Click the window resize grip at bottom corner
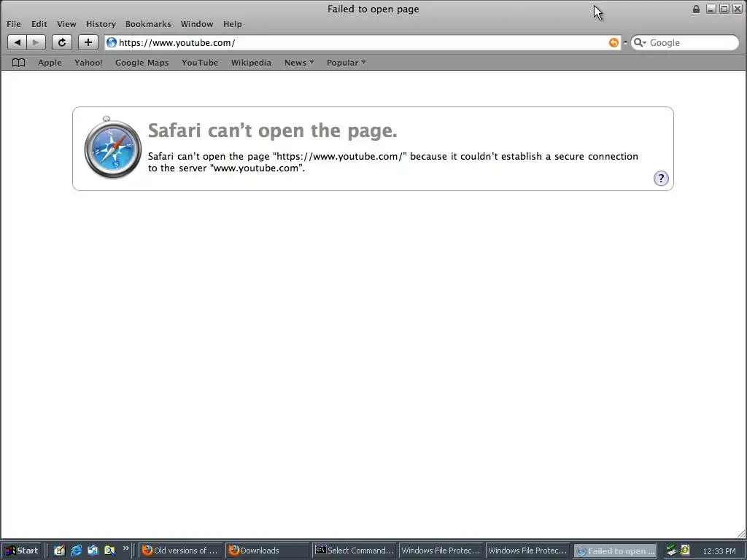Screen dimensions: 747x560 (x=741, y=534)
